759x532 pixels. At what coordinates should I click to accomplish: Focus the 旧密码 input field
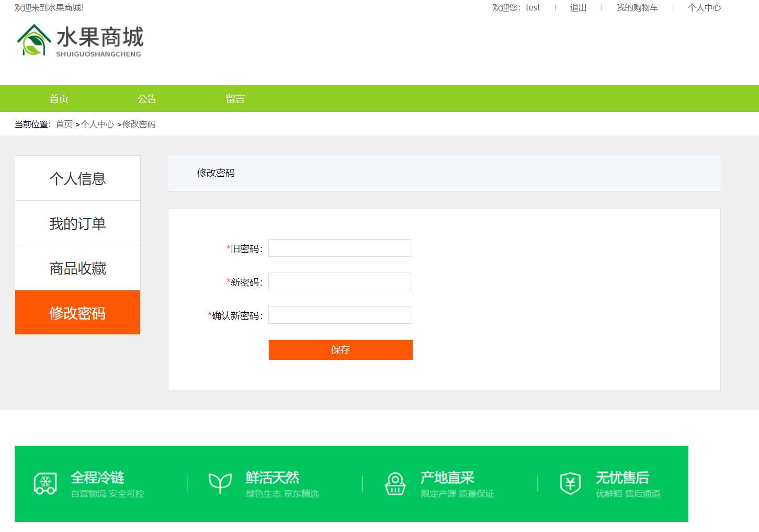[x=339, y=248]
